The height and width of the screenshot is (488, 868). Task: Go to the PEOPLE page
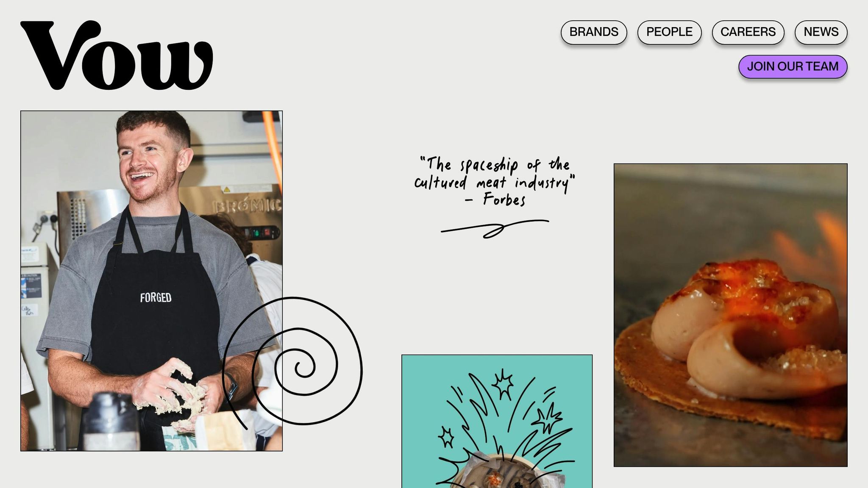669,32
